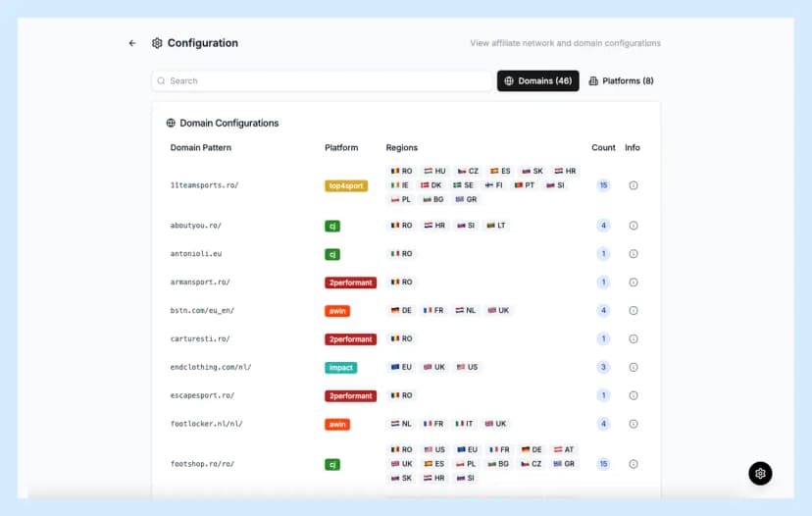The height and width of the screenshot is (516, 812).
Task: Click the RO region tag for antonioli.eu
Action: point(402,254)
